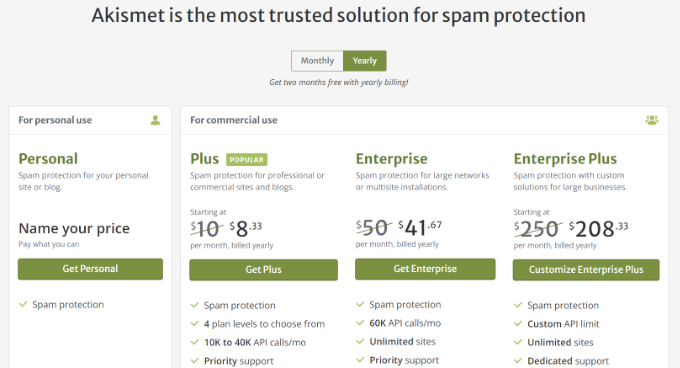680x368 pixels.
Task: Click the checkmark next to Dedicated support
Action: click(518, 361)
